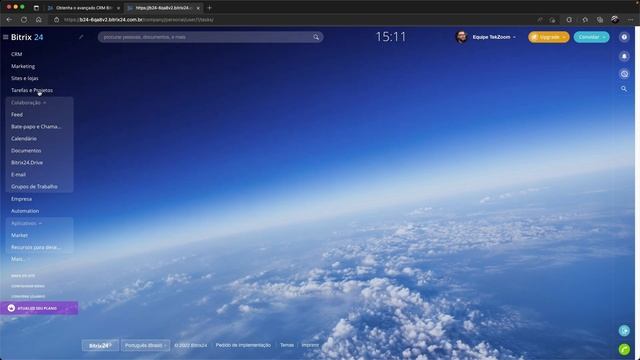Click the teal round icon at bottom right

coord(624,331)
